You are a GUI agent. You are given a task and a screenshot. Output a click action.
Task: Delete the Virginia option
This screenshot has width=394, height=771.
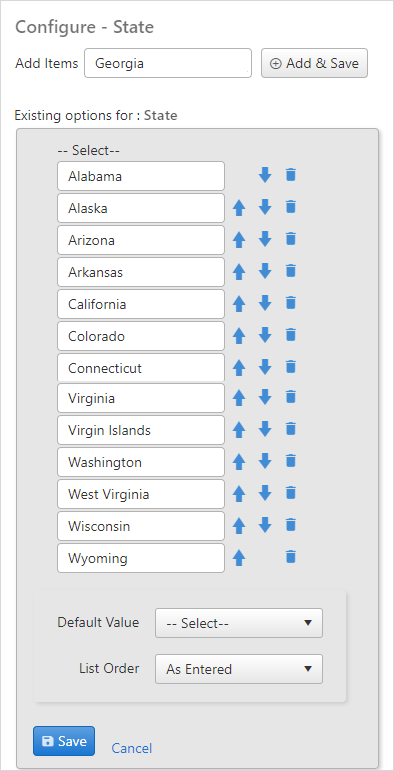[291, 397]
